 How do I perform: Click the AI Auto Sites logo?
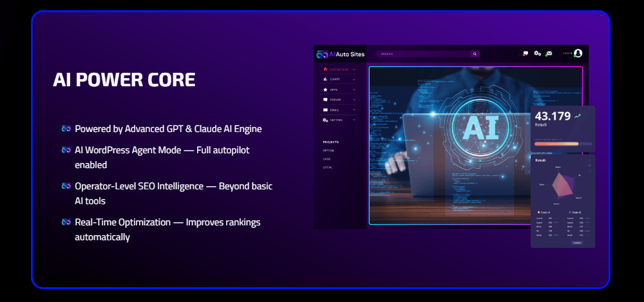[x=341, y=54]
